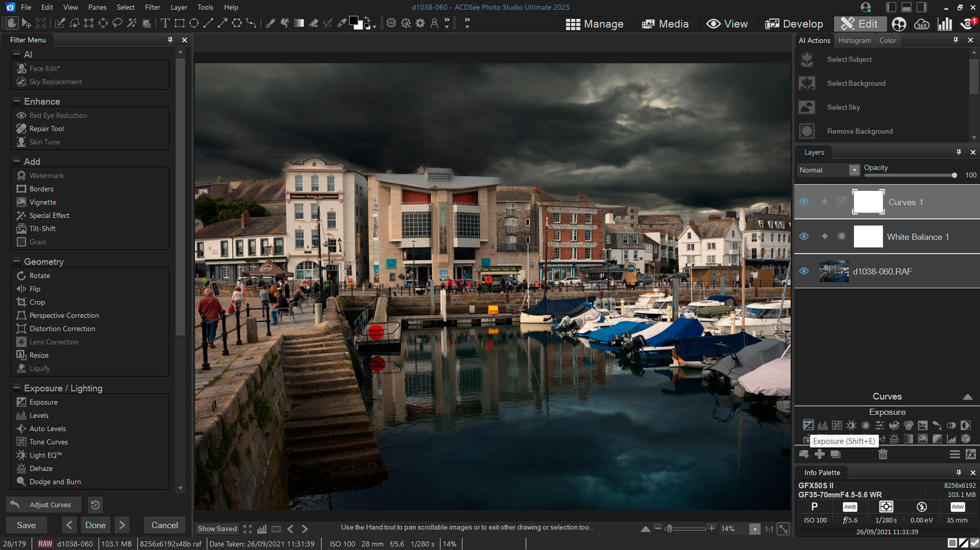Hide the Curves 1 layer

point(804,202)
